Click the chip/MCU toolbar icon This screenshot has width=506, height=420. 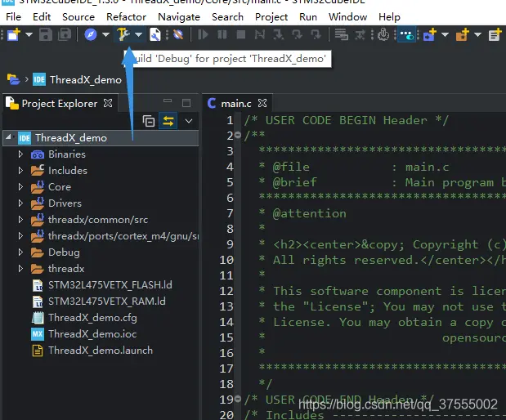point(383,34)
